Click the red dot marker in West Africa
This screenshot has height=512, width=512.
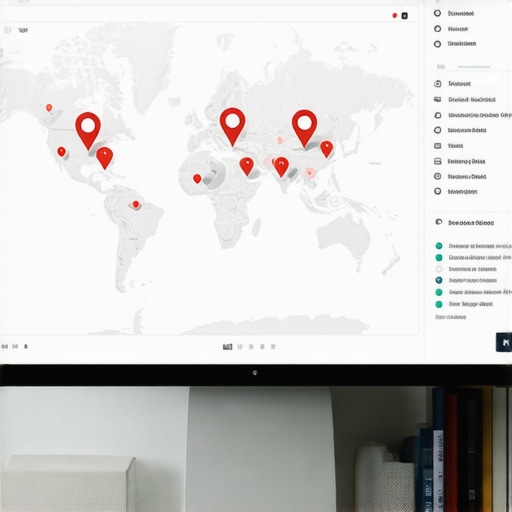tap(197, 179)
